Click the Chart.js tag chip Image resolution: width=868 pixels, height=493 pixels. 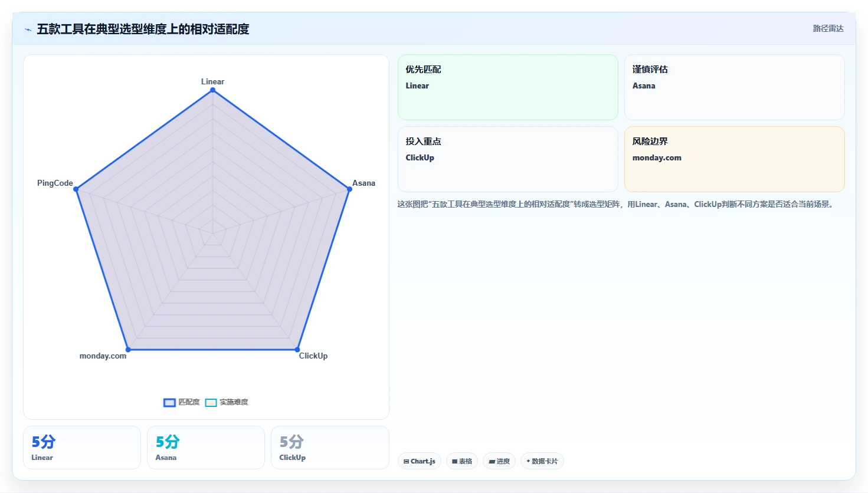420,461
